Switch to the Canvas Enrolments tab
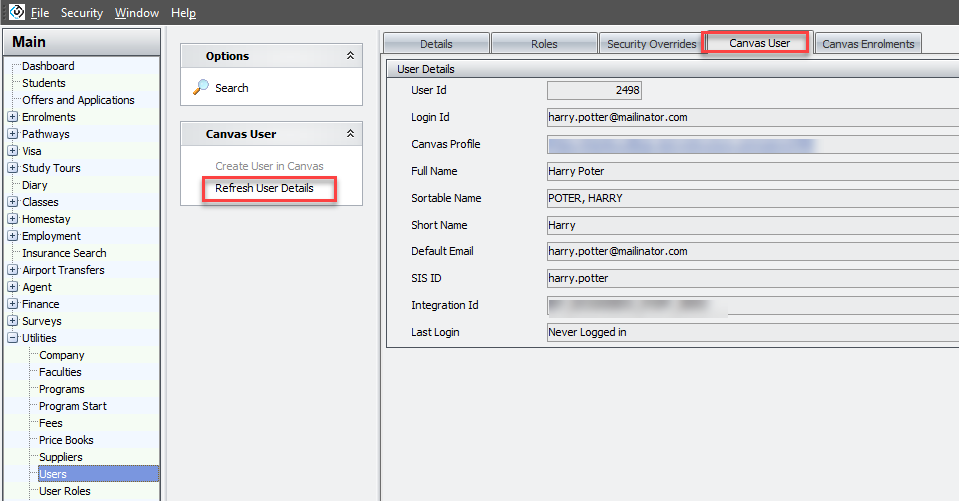This screenshot has height=501, width=959. coord(867,44)
